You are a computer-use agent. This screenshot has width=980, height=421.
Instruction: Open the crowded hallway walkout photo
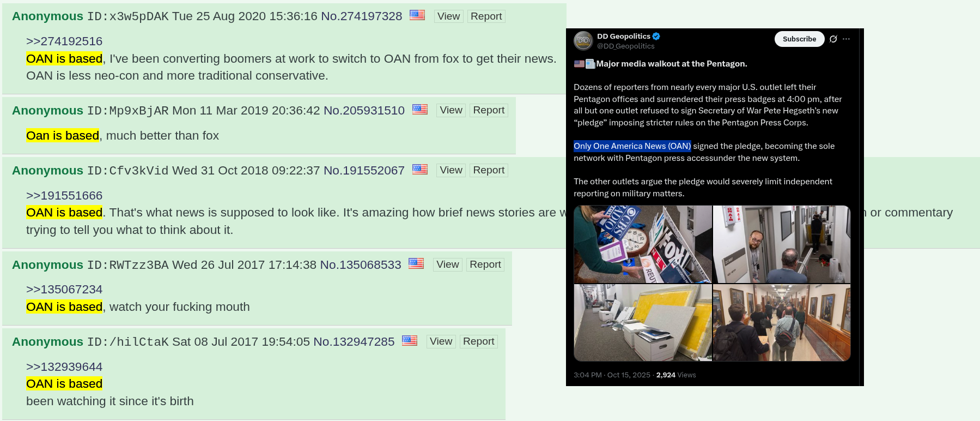(782, 322)
